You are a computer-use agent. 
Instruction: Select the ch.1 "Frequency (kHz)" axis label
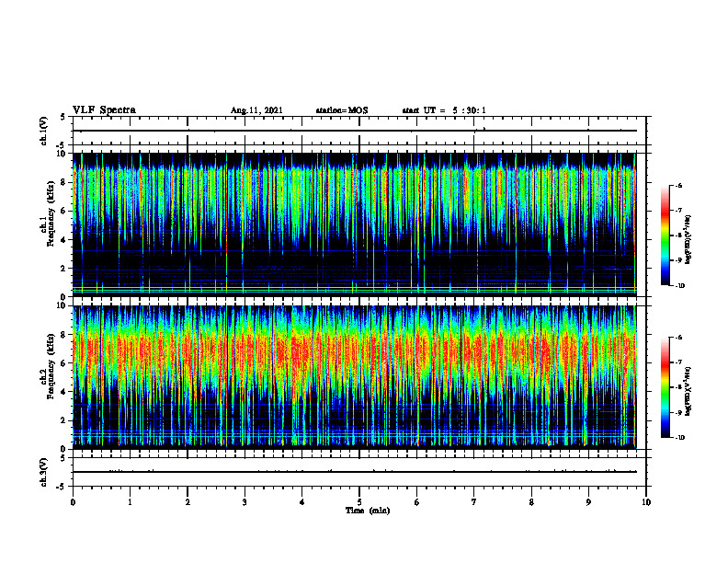click(51, 213)
